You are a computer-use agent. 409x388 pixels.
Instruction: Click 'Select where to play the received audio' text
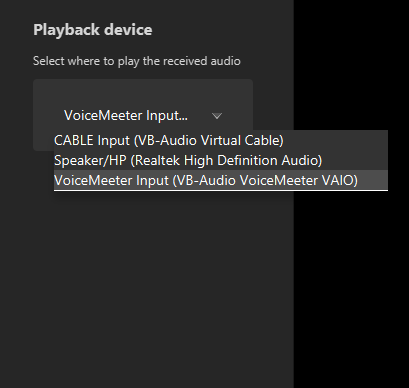coord(137,61)
